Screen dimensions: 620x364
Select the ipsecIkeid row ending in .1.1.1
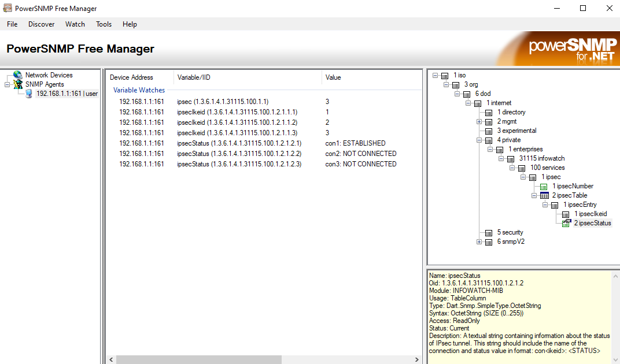(263, 112)
